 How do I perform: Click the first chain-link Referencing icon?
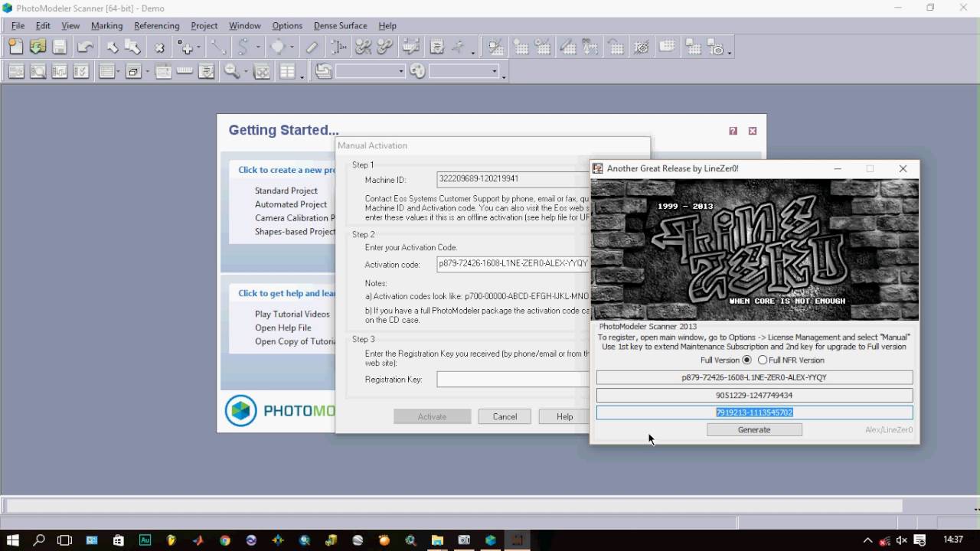coord(364,47)
